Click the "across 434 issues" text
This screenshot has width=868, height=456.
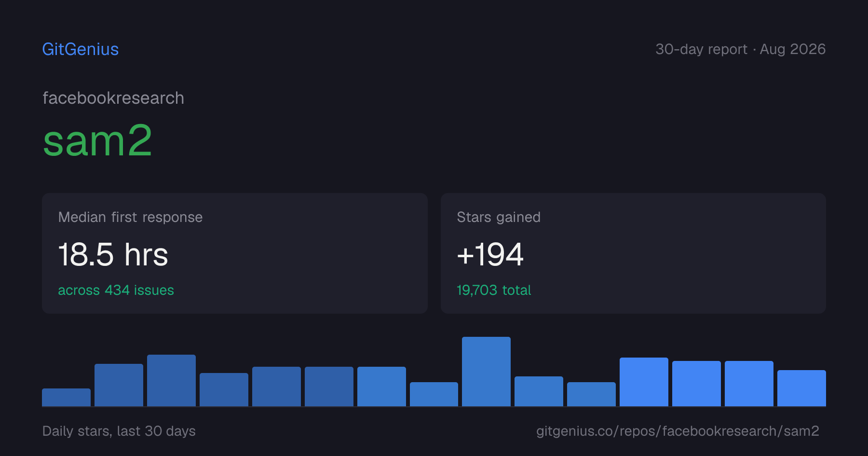(116, 290)
